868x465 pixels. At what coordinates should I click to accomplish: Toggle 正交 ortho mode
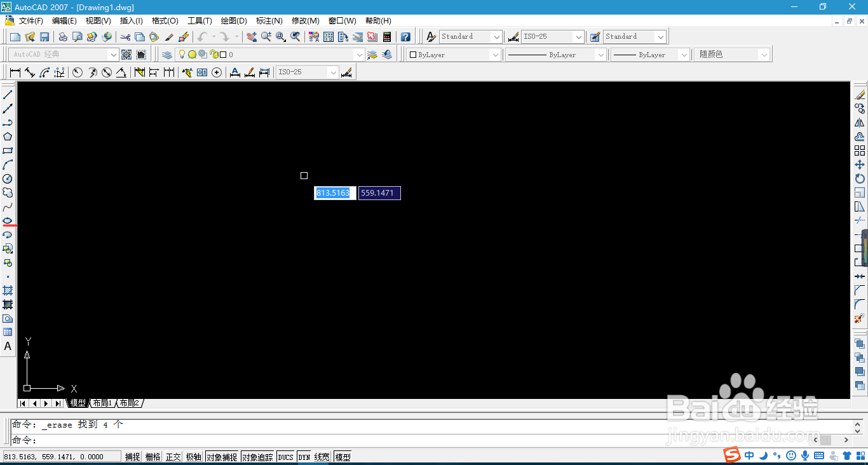[x=173, y=457]
